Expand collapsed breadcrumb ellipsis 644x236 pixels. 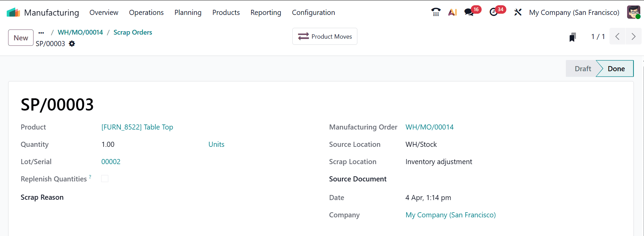click(41, 33)
